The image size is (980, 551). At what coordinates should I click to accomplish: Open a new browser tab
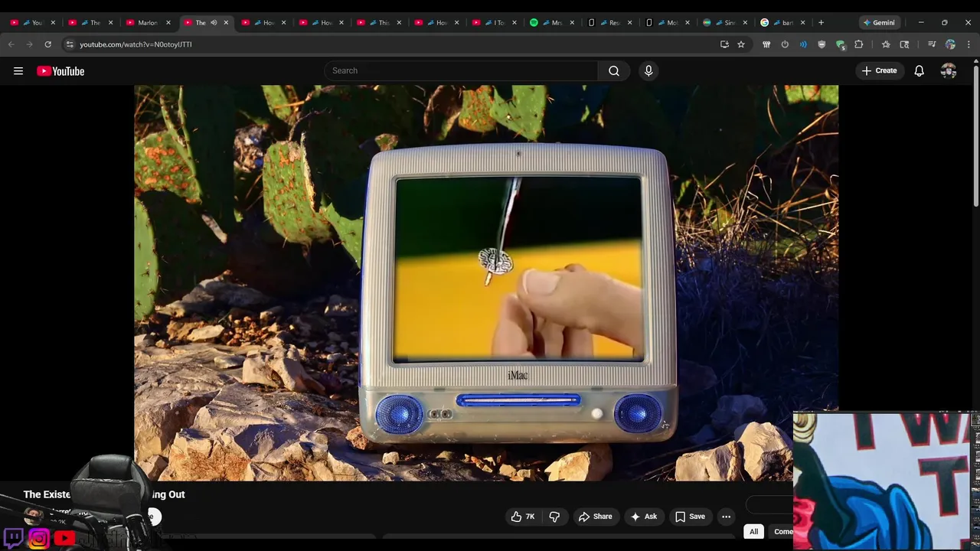[821, 22]
